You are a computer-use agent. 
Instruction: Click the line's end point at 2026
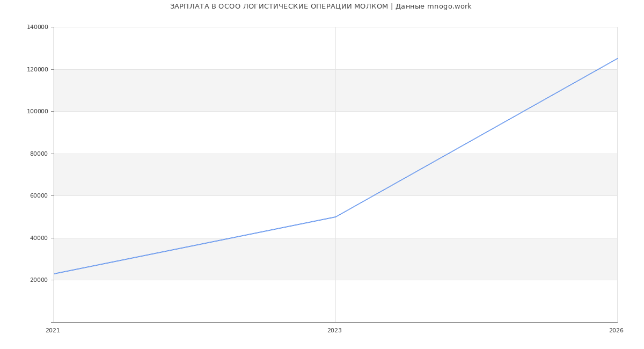[x=617, y=59]
